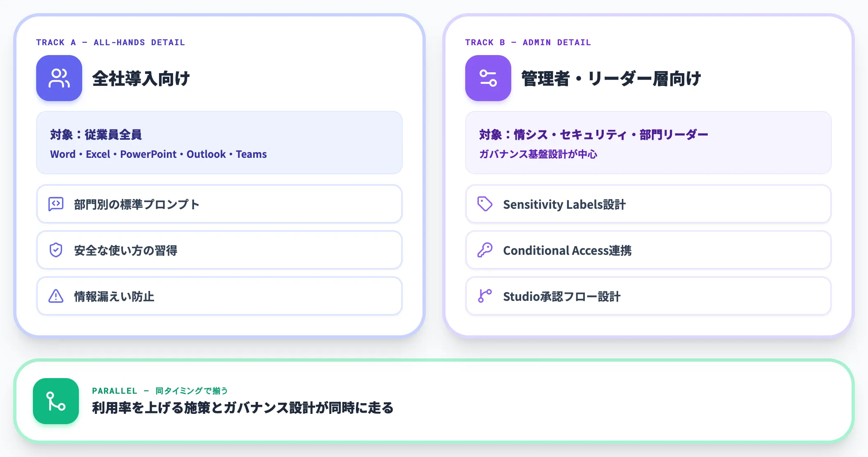Select the Sensitivity Labels設計 item

click(x=649, y=204)
